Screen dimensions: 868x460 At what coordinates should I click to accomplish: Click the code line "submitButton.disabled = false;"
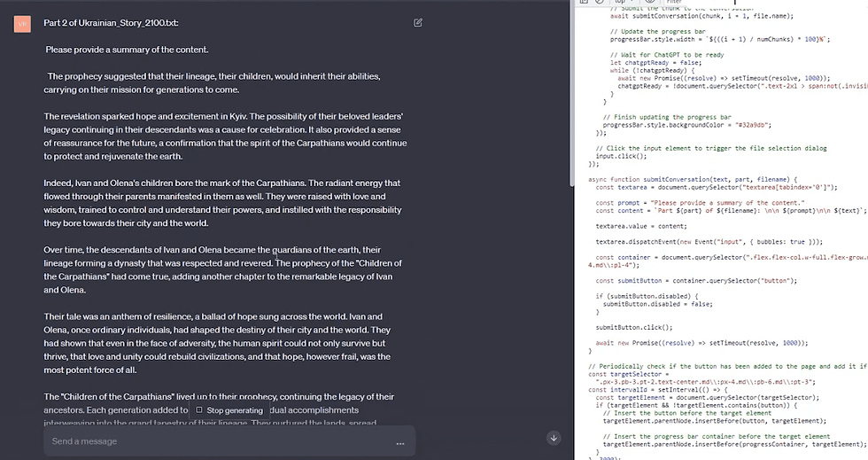pyautogui.click(x=657, y=304)
